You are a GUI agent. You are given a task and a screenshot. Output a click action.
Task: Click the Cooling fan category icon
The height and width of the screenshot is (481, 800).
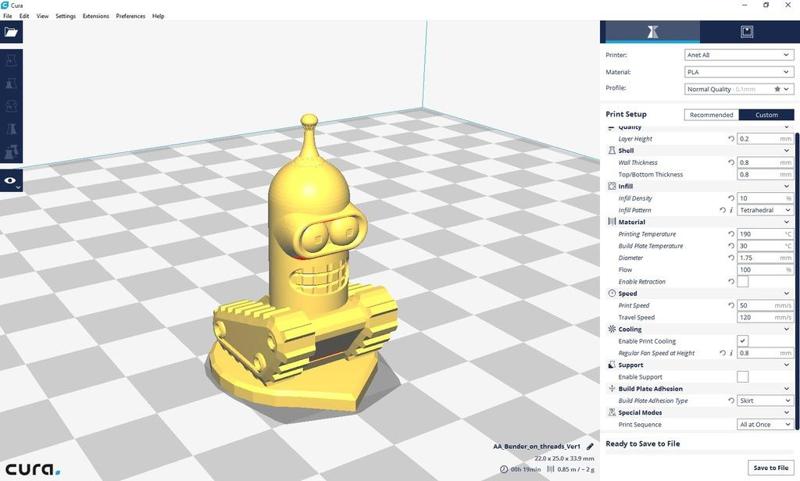[612, 329]
